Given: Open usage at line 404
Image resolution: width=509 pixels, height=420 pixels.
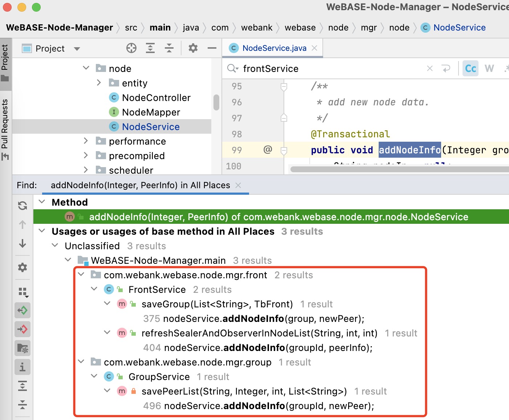Looking at the screenshot, I should coord(258,348).
